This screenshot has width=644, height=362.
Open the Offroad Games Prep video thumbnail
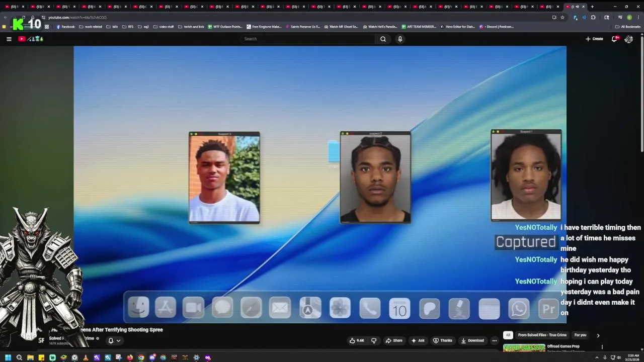coord(524,347)
